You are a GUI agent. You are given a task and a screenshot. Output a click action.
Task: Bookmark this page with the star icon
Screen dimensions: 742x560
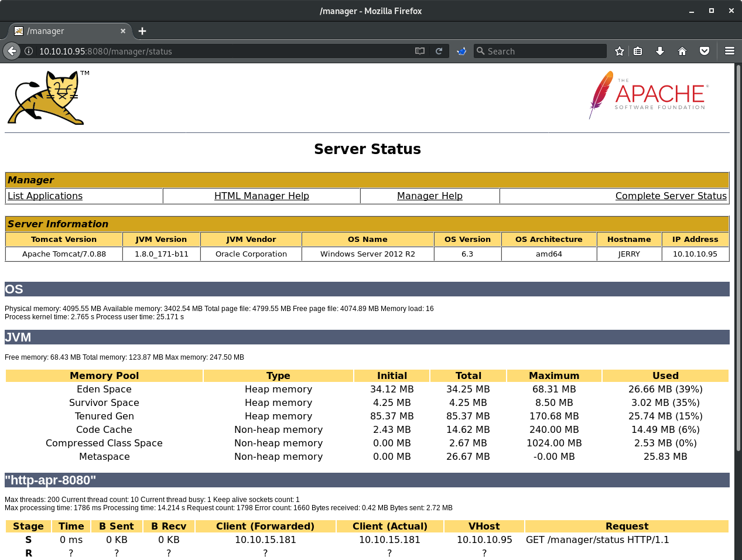click(620, 51)
